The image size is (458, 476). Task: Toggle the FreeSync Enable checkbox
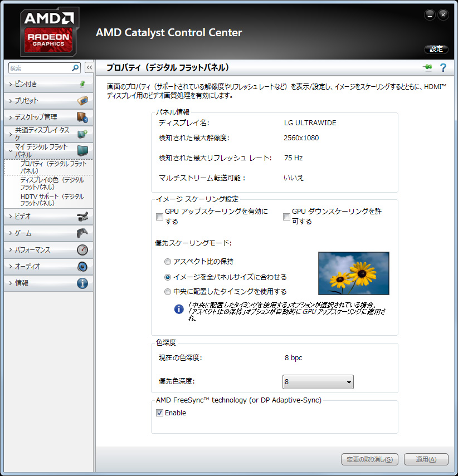159,413
